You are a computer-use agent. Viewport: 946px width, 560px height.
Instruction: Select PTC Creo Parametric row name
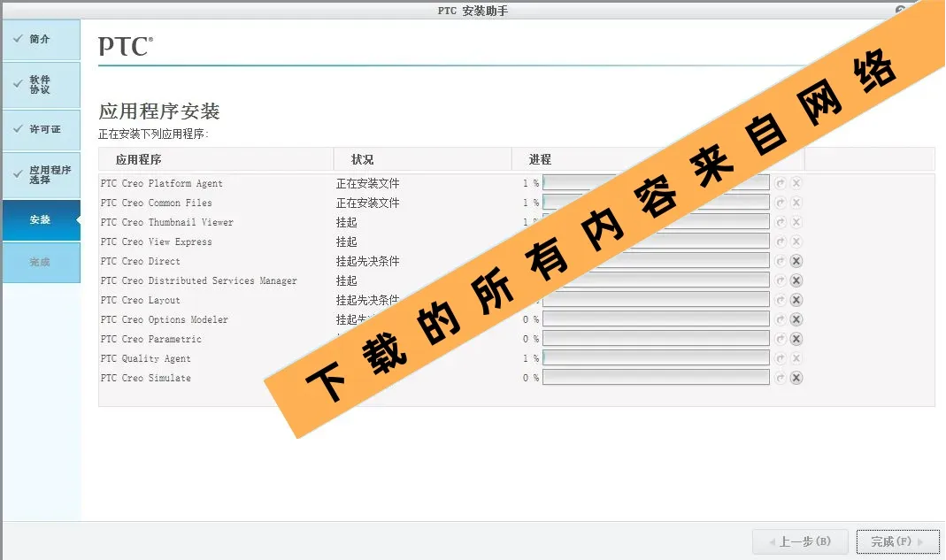[150, 339]
